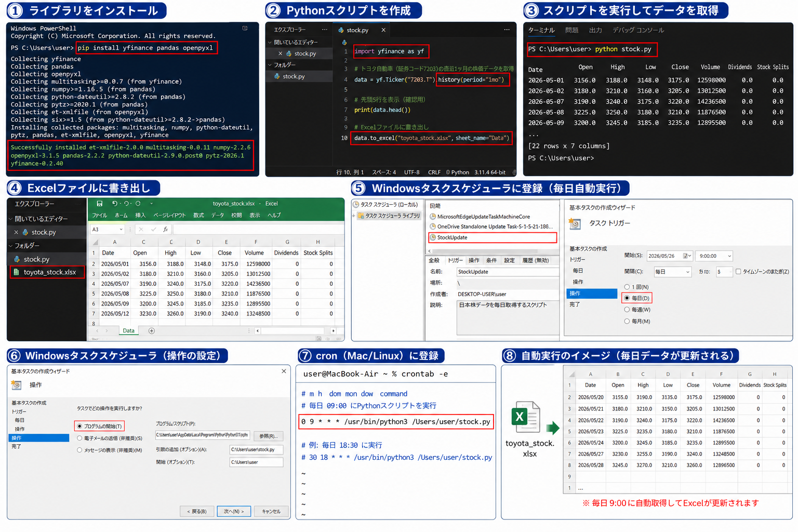Open the calendar picker for start date
The height and width of the screenshot is (532, 798).
pos(687,256)
